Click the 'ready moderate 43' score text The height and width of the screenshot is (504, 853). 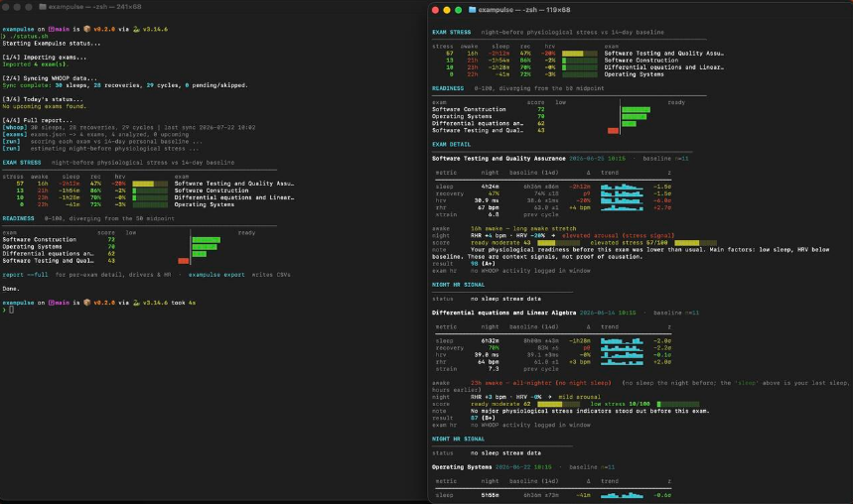coord(500,243)
